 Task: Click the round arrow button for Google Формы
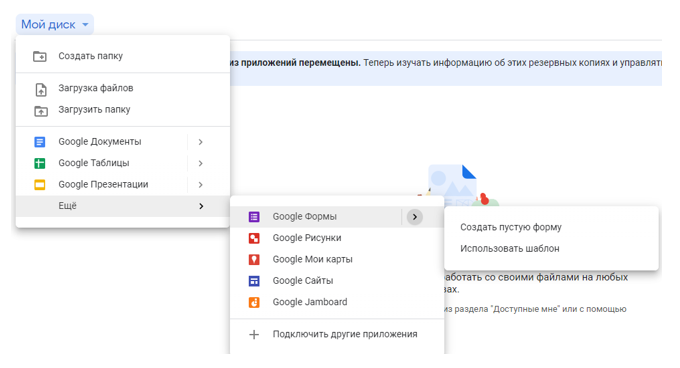point(415,217)
